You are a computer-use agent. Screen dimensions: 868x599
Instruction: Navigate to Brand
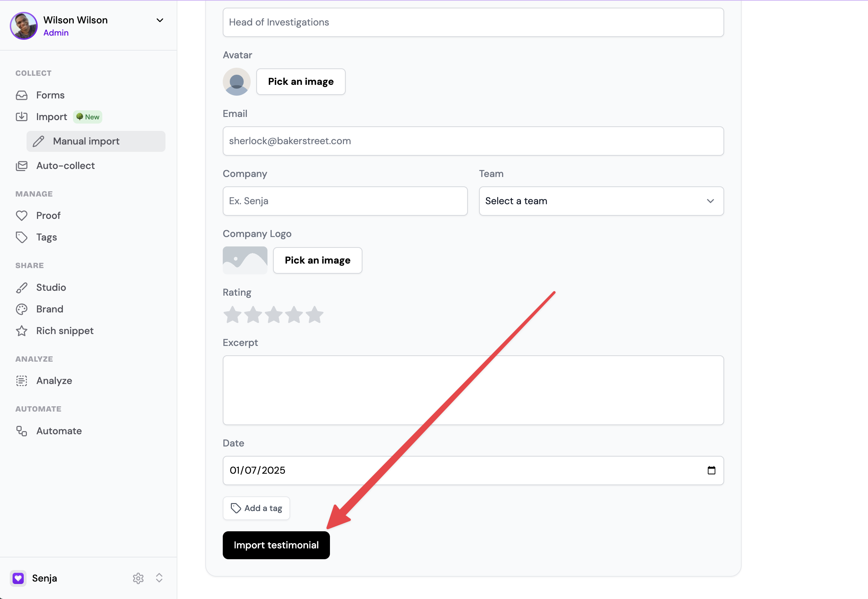coord(50,309)
